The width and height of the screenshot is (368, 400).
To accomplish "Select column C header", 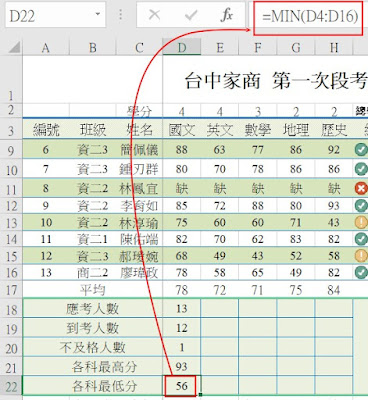I will pos(139,48).
